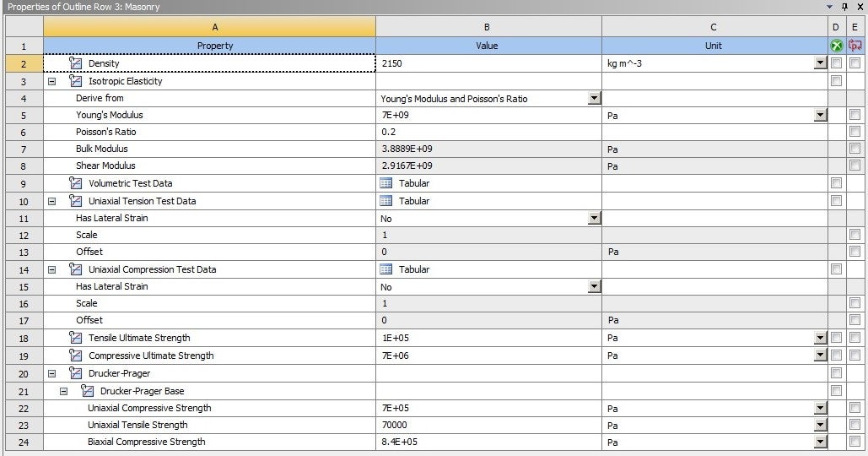Screen dimensions: 868x456
Task: Select column C header
Action: 714,26
